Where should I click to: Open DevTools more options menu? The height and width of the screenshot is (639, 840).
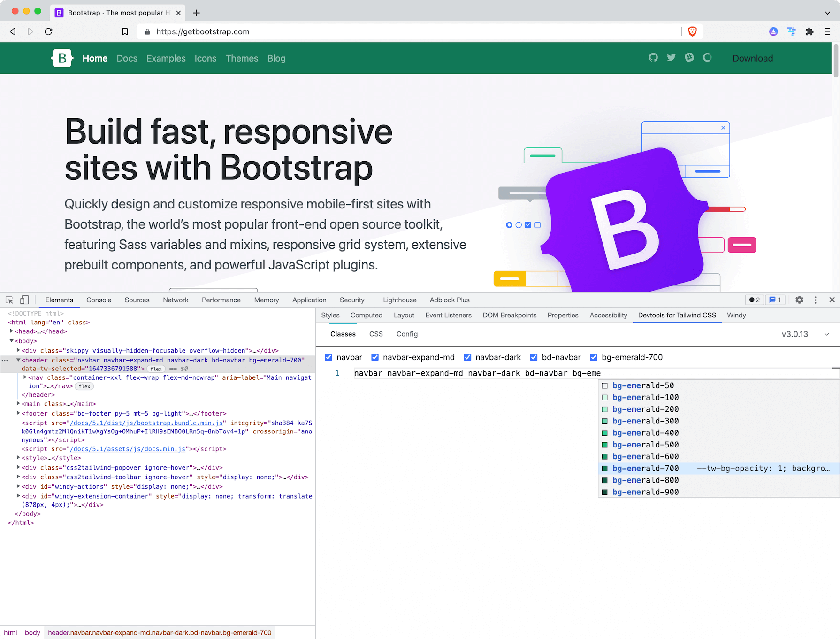[x=816, y=300]
